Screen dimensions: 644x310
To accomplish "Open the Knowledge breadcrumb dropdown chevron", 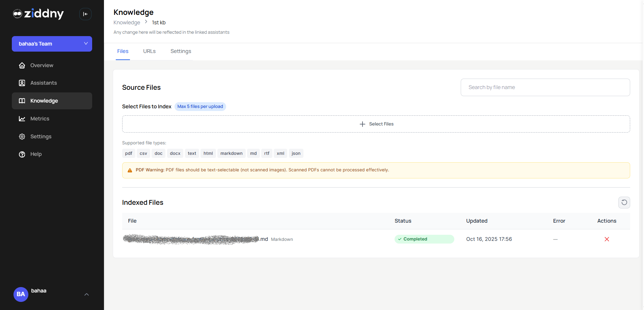I will (x=146, y=22).
